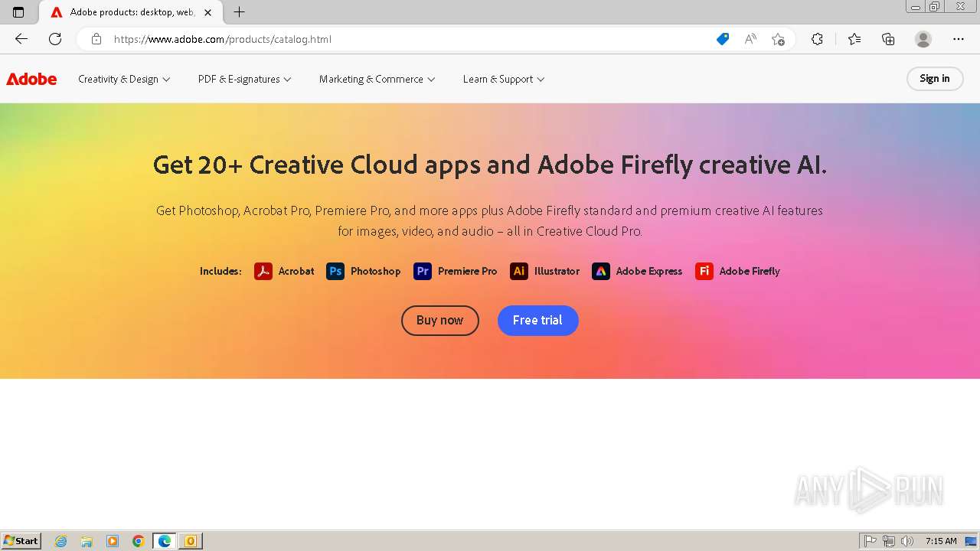Open File Explorer from taskbar
This screenshot has height=551, width=980.
[87, 541]
